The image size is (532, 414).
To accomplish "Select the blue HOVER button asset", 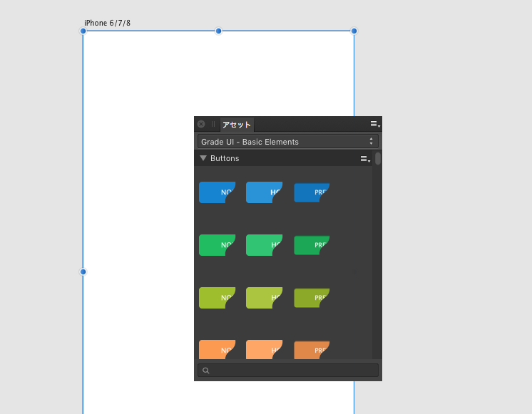I will click(265, 192).
